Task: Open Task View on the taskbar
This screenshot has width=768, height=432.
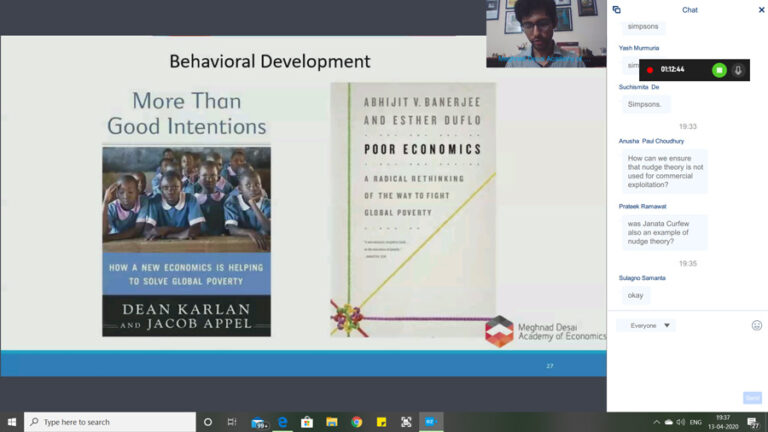Action: click(232, 422)
